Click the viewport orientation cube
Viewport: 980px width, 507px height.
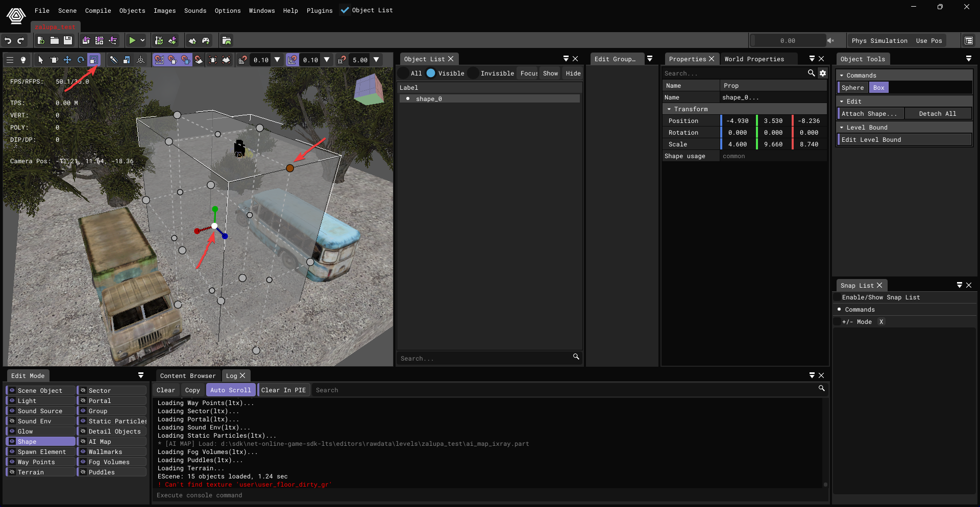(x=369, y=90)
